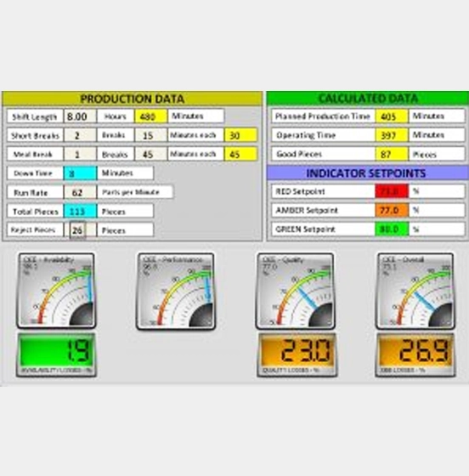Select the Shift Length 8.00 hours field
Image resolution: width=469 pixels, height=476 pixels.
pos(80,116)
